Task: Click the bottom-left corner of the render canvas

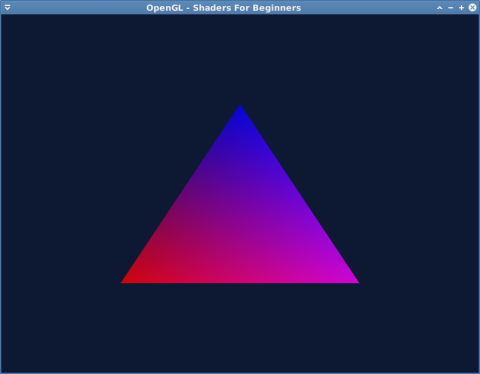Action: [3, 371]
